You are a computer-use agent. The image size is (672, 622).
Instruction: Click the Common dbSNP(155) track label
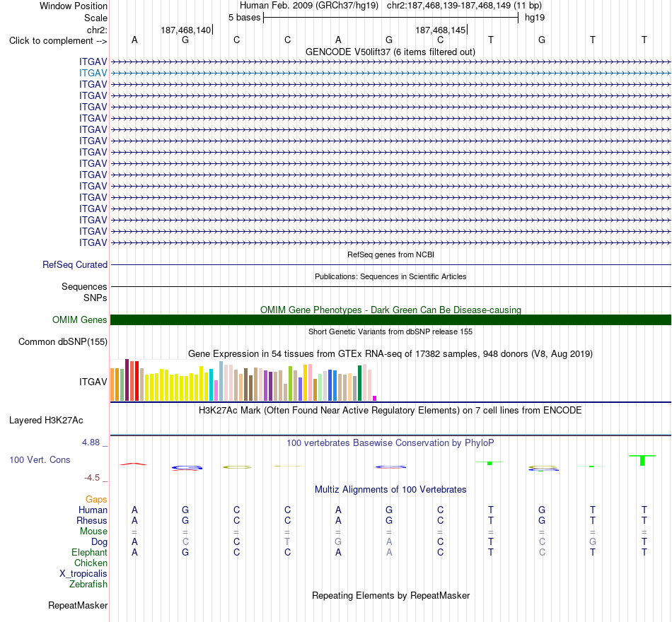click(62, 342)
